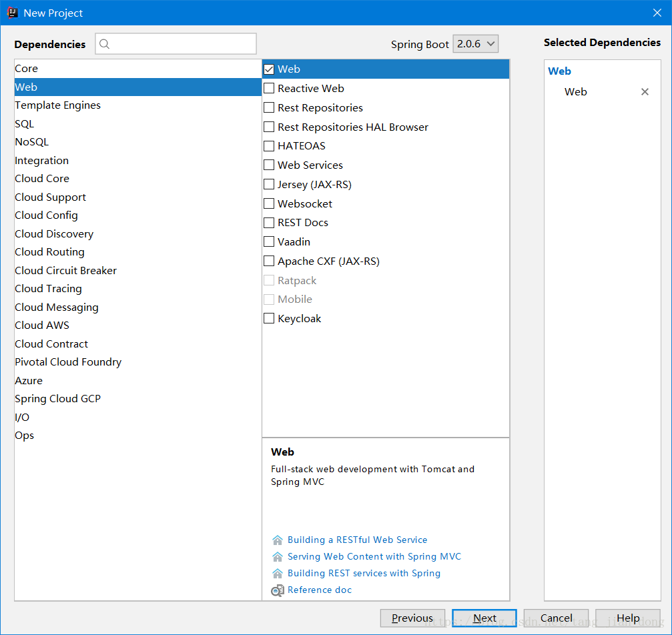Click the Reference doc icon
Image resolution: width=672 pixels, height=635 pixels.
(x=278, y=590)
